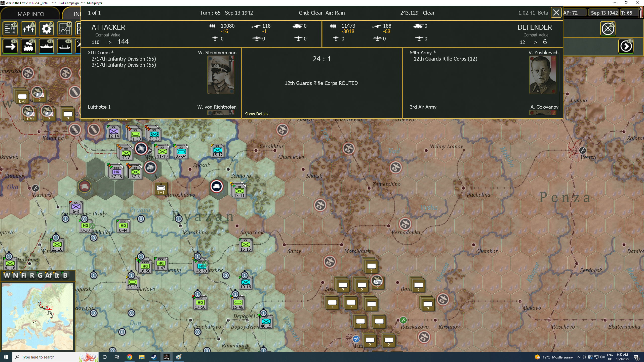Toggle the W theater filter
Screen dimensions: 644x362
pos(7,276)
